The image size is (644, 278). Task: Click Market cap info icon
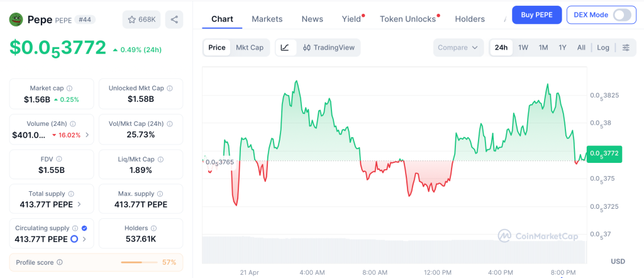pos(69,89)
